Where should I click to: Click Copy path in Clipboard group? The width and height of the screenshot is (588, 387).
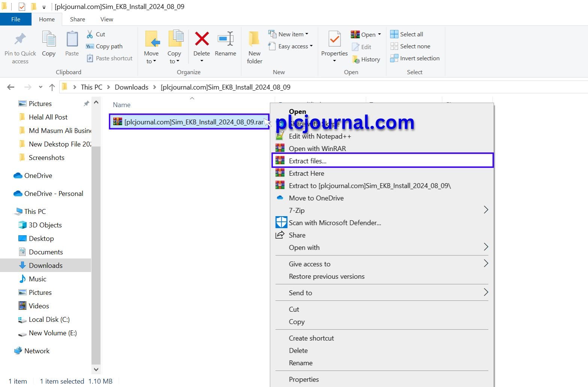point(105,46)
